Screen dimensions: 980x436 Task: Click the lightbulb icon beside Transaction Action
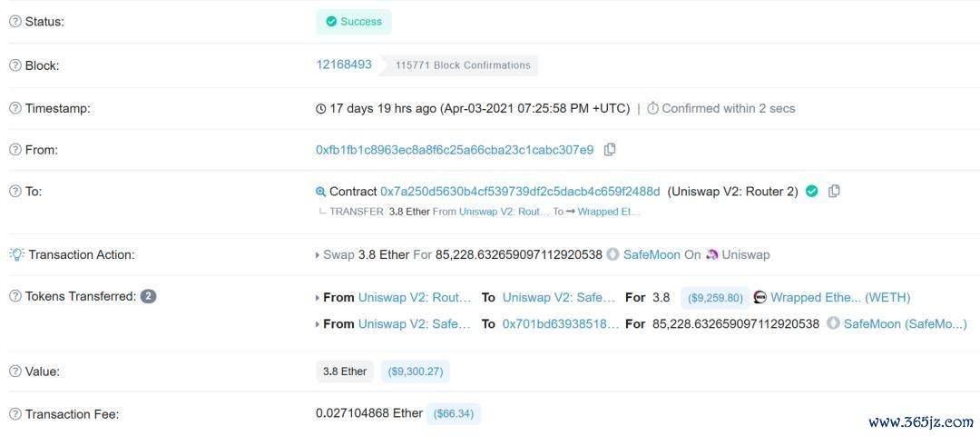[16, 254]
